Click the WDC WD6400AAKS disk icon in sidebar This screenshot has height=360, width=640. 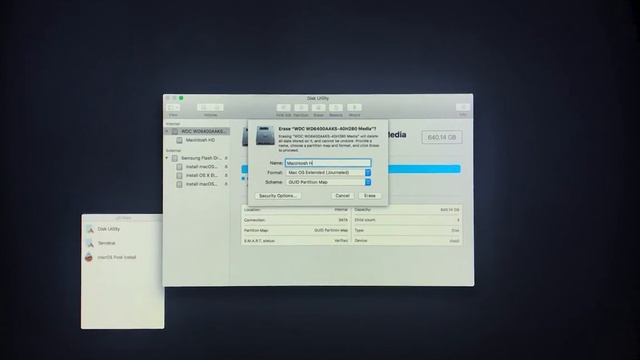tap(175, 131)
